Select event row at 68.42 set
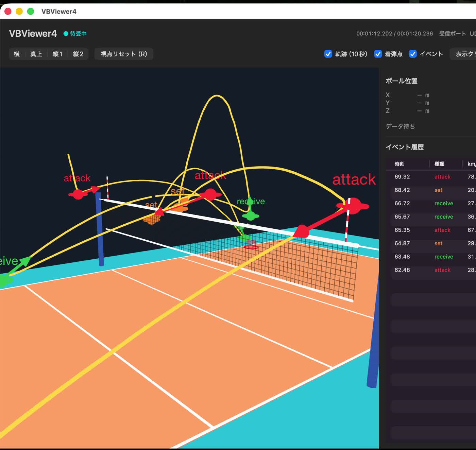Screen dimensions: 476x450 coord(434,190)
